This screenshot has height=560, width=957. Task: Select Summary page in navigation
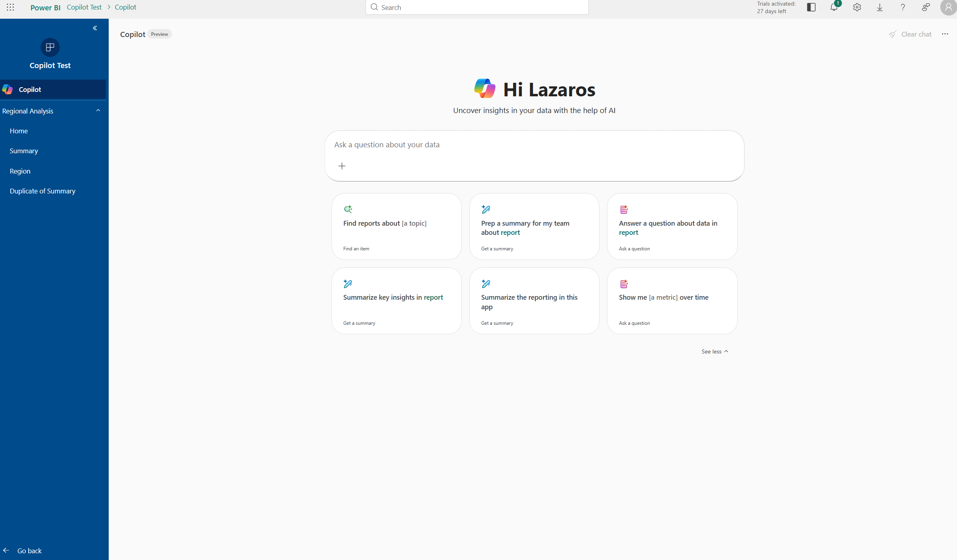(x=24, y=151)
